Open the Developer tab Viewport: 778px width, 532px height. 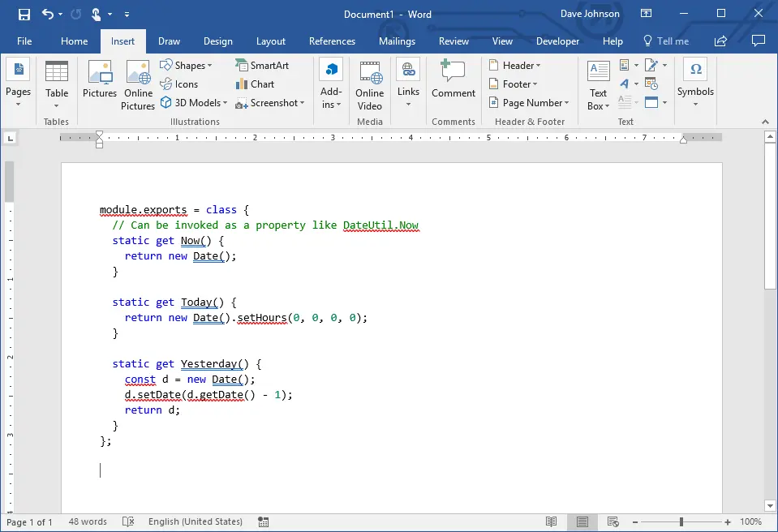(x=557, y=41)
